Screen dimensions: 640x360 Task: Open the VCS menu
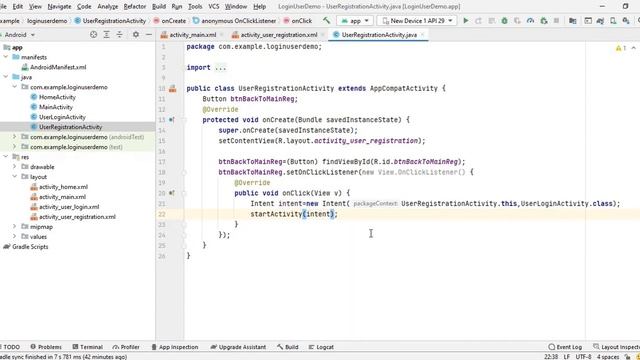(214, 7)
